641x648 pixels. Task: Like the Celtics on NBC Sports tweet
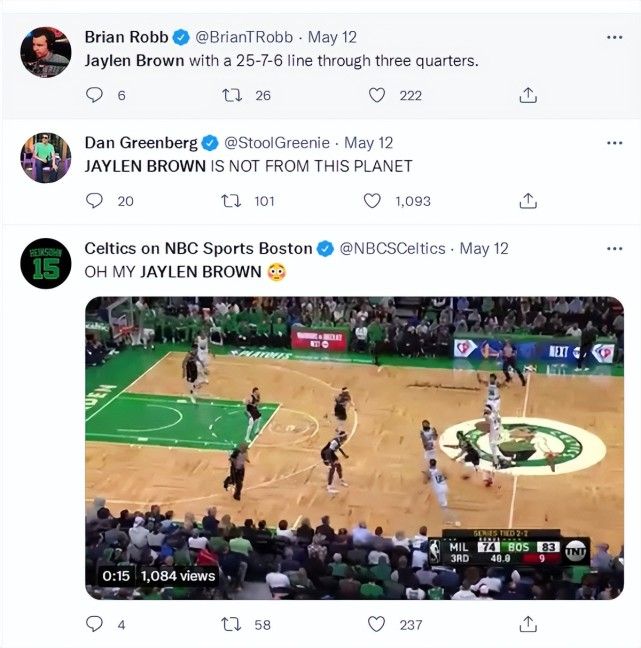pyautogui.click(x=377, y=624)
